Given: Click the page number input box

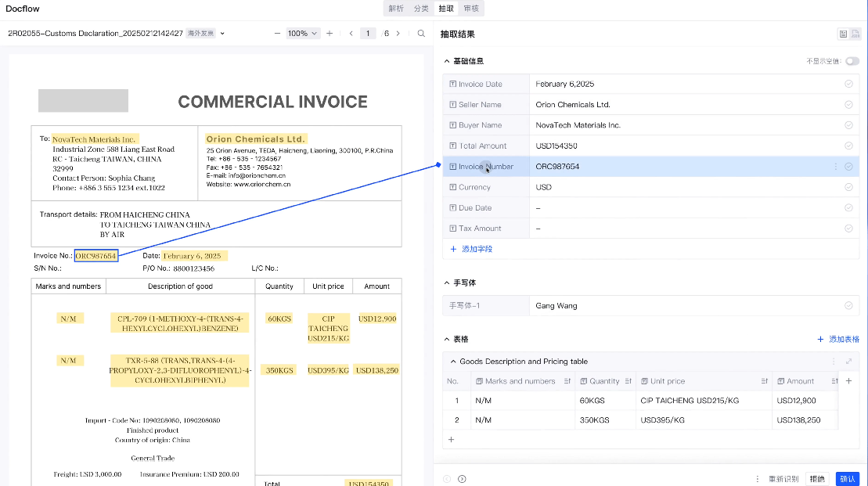Looking at the screenshot, I should pyautogui.click(x=368, y=34).
